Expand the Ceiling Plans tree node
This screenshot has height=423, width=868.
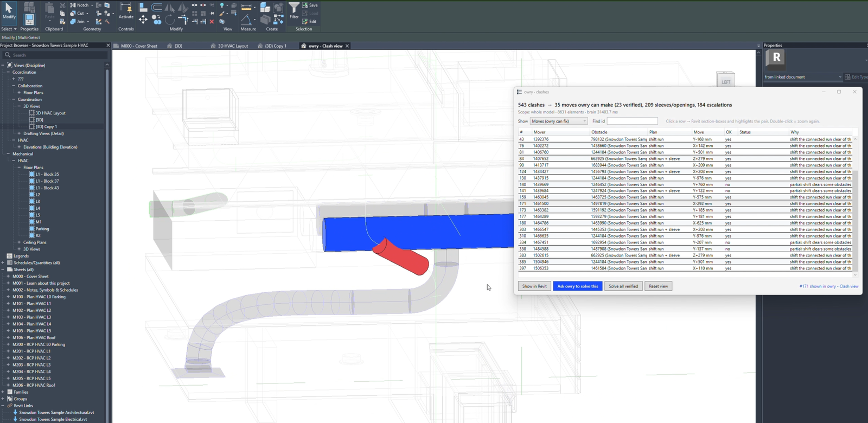(19, 242)
